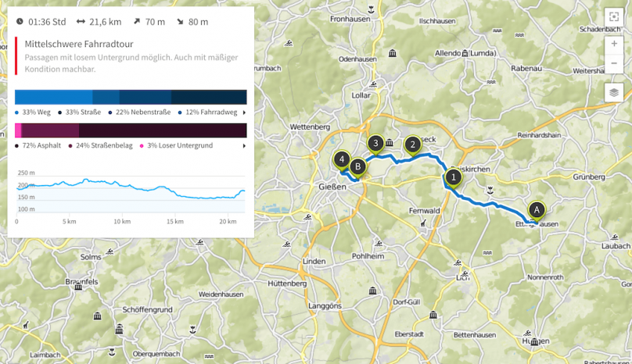Screen dimensions: 632x364
Task: Click waypoint marker 1 on route
Action: [453, 177]
